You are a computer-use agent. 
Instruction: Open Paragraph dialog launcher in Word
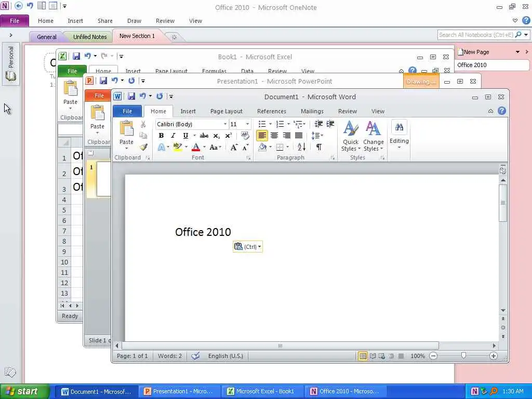(332, 158)
